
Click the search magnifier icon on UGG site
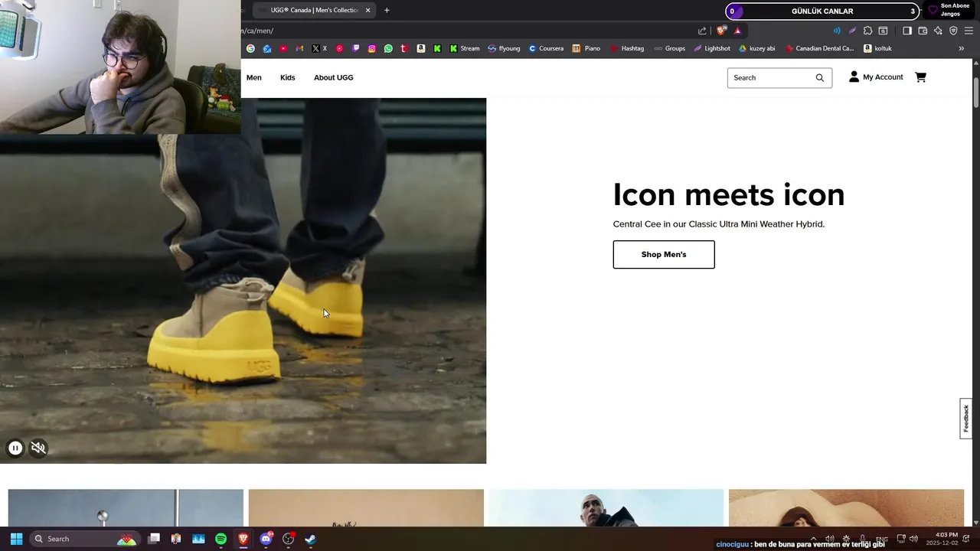click(820, 77)
